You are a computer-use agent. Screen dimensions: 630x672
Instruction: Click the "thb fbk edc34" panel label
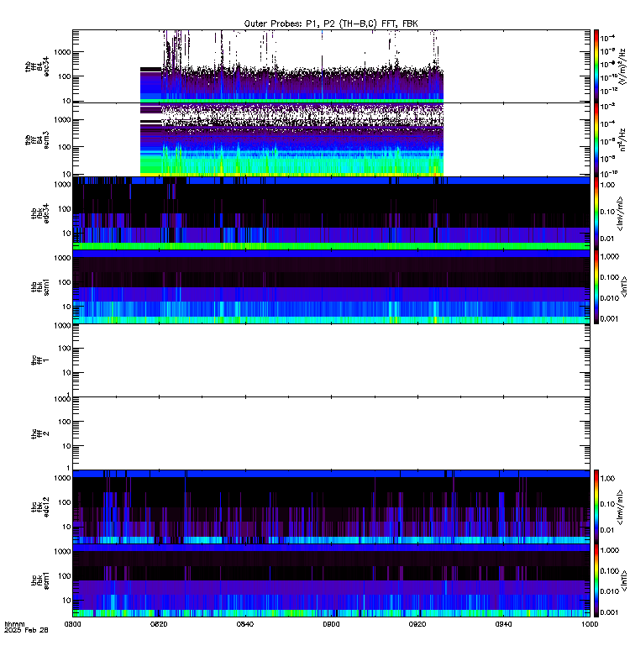pyautogui.click(x=40, y=213)
